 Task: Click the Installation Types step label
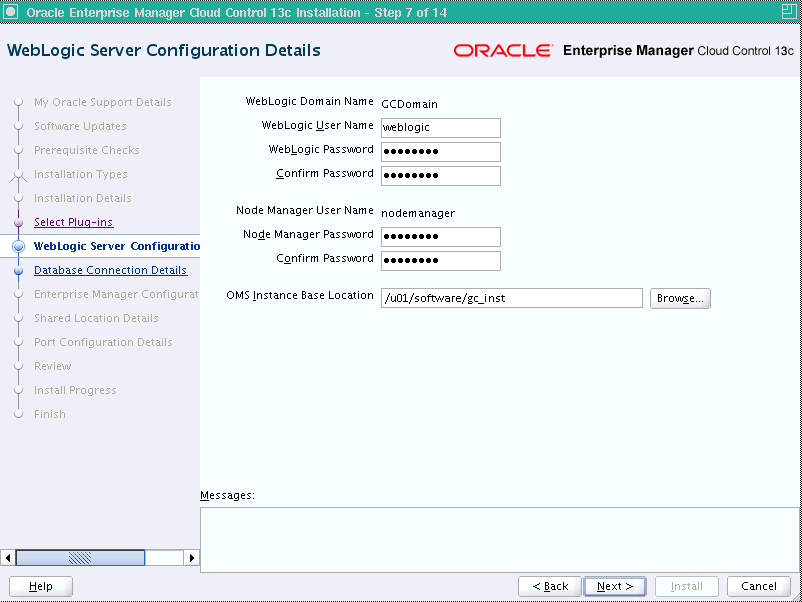pos(81,174)
